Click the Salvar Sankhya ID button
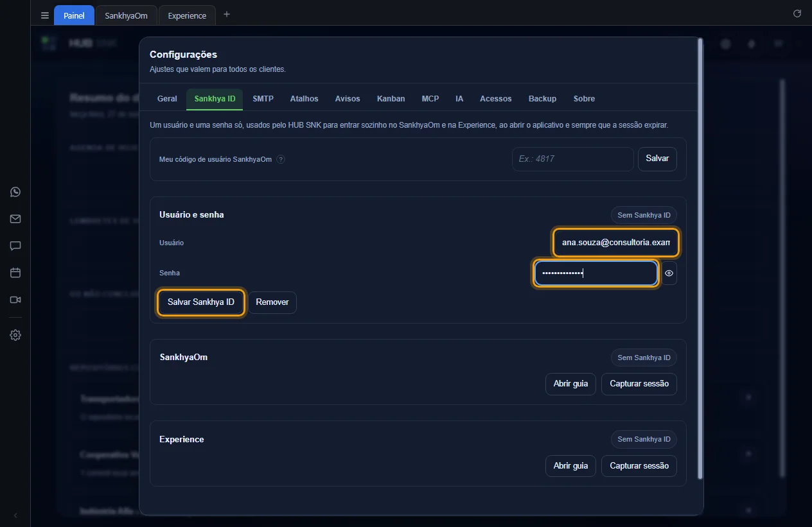 coord(201,302)
